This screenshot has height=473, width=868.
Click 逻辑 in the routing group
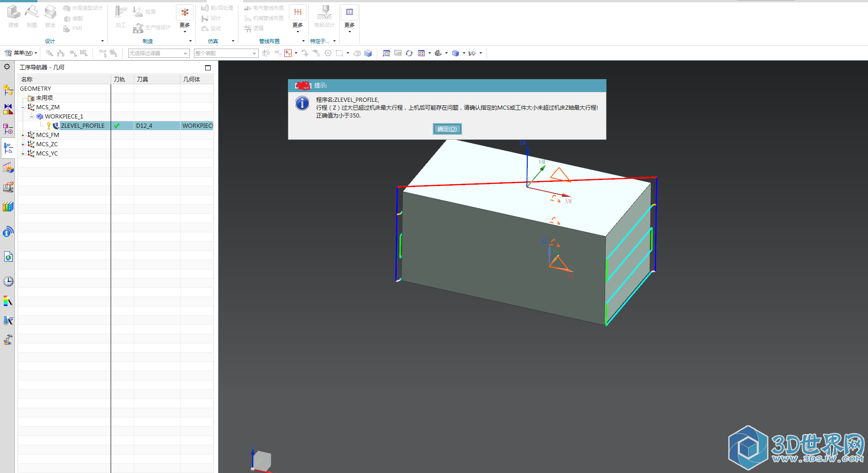[254, 29]
